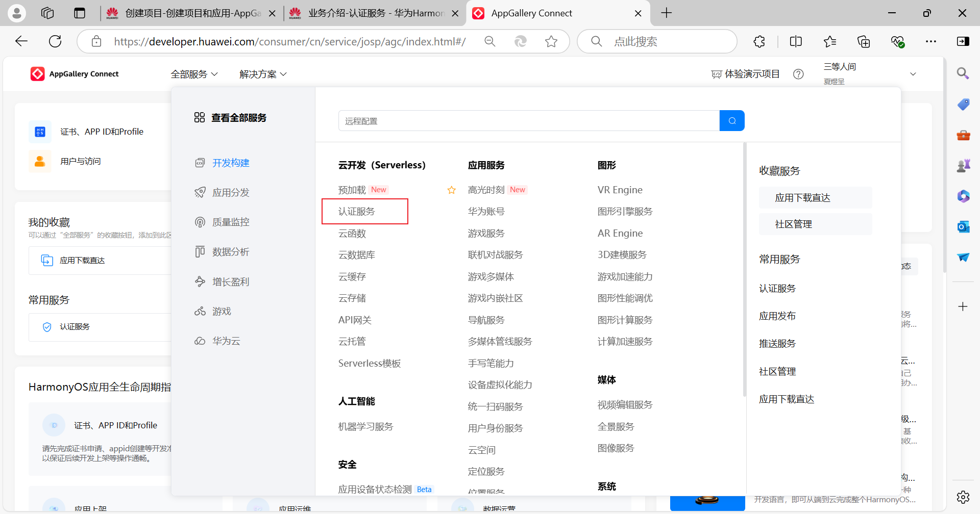Image resolution: width=980 pixels, height=514 pixels.
Task: Click the star favorite icon beside 预加载
Action: pos(451,190)
